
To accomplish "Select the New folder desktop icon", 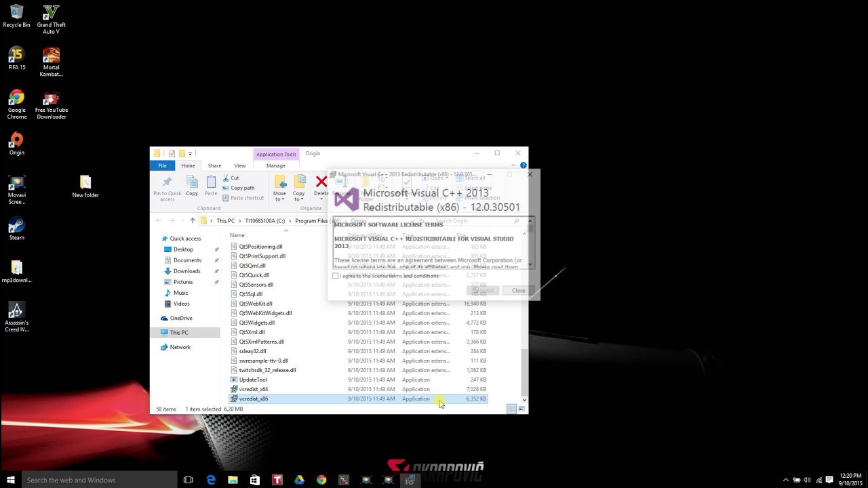I will coord(85,186).
